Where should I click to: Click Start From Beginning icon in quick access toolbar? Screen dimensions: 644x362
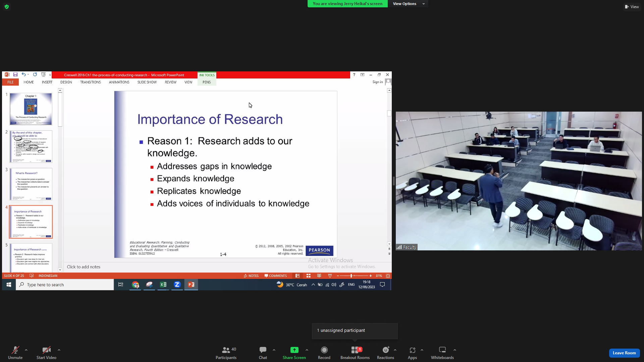pos(43,74)
